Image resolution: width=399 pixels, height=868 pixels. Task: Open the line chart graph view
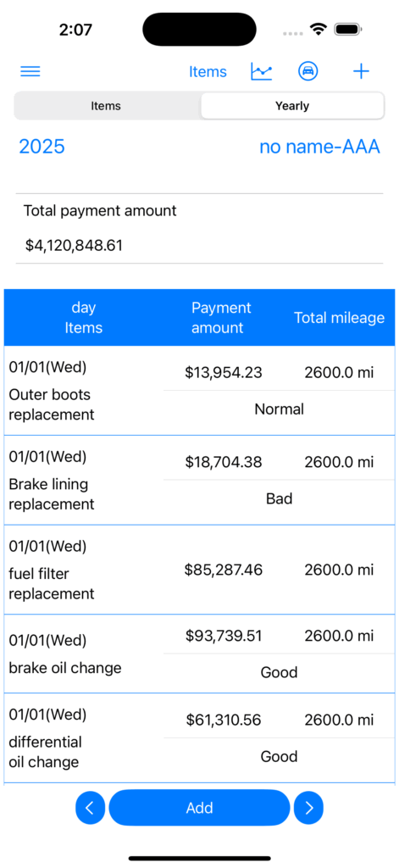coord(261,71)
